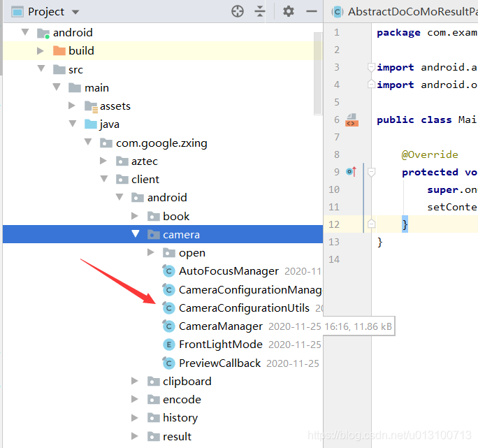The width and height of the screenshot is (478, 448).
Task: Click the aztec package folder icon
Action: 122,161
